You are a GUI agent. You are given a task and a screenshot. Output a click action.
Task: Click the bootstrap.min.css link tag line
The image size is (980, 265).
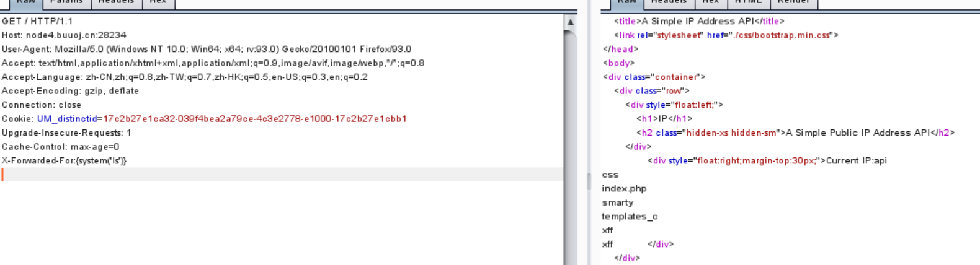726,35
